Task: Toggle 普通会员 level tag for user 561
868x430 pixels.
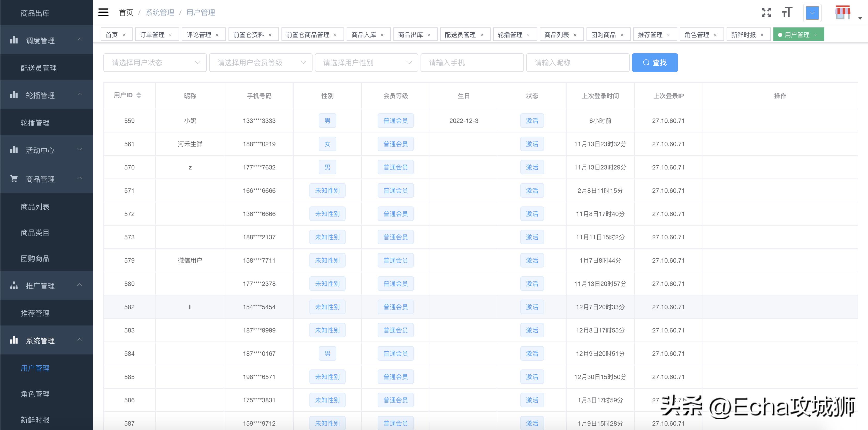Action: 395,144
